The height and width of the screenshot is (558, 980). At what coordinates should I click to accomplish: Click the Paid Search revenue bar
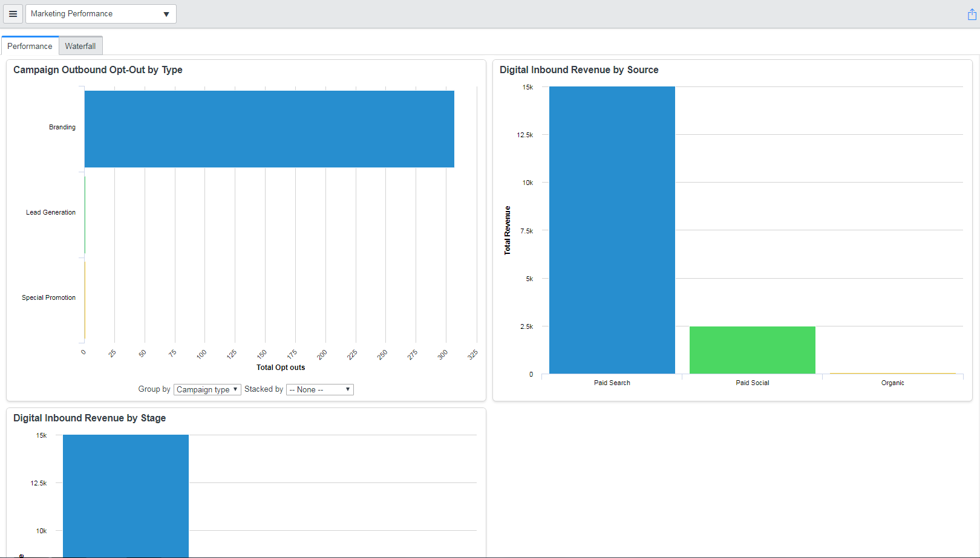tap(612, 230)
